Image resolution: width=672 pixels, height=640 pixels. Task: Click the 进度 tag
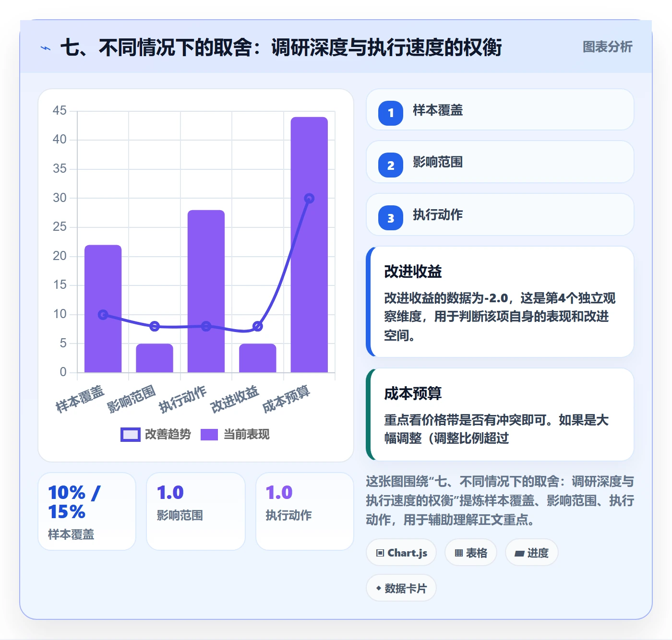531,553
